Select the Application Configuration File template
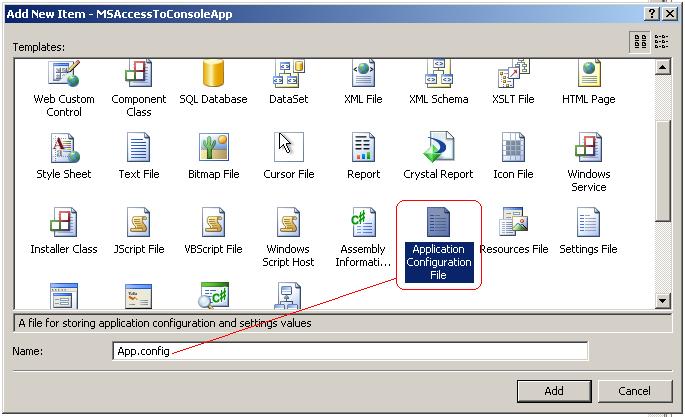The width and height of the screenshot is (685, 417). coord(438,226)
